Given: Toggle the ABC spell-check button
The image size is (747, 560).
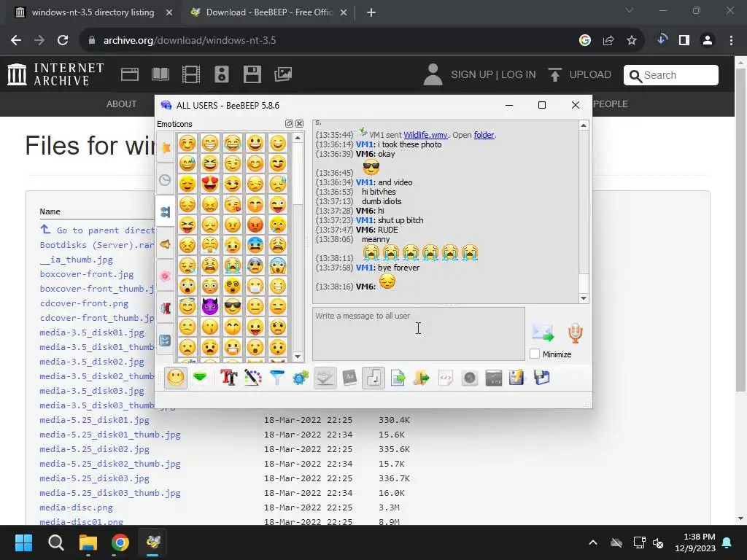Looking at the screenshot, I should pyautogui.click(x=325, y=378).
